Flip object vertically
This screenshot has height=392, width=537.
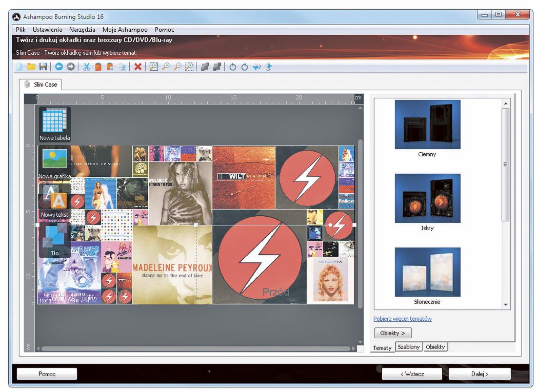click(268, 67)
